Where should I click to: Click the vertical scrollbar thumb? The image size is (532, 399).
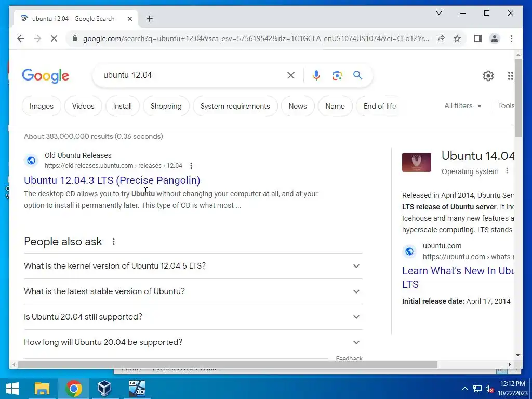[x=518, y=98]
